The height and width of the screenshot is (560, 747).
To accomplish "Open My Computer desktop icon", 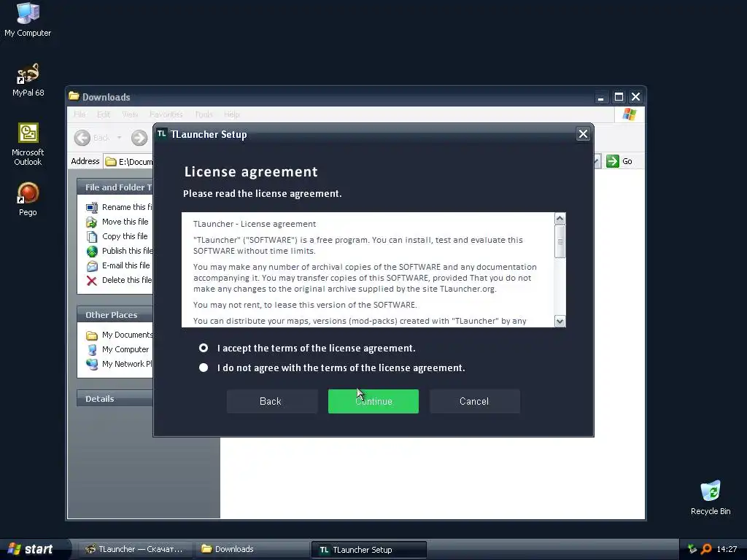I will pos(28,20).
